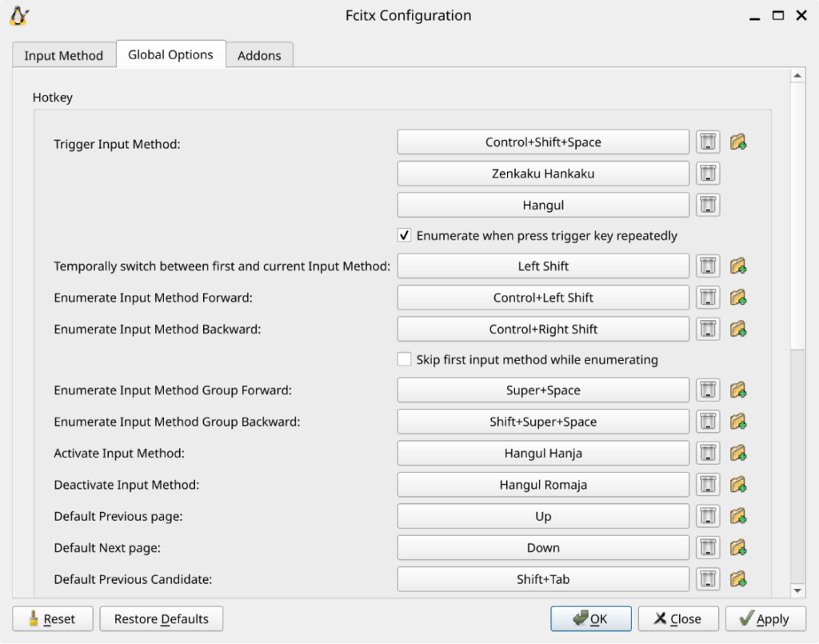
Task: Change the Control+Right Shift hotkey binding
Action: 543,329
